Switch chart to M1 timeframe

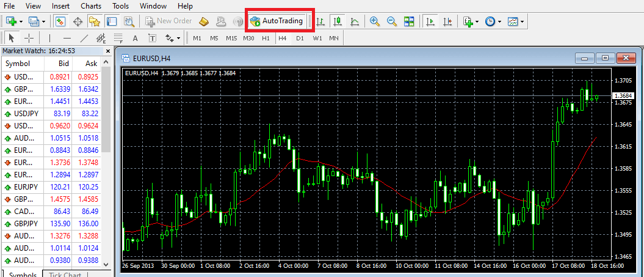point(197,39)
